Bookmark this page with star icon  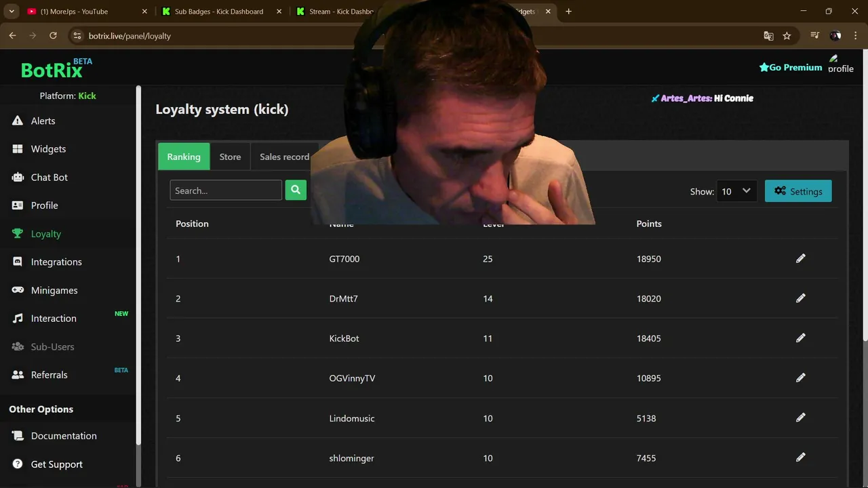click(x=787, y=36)
